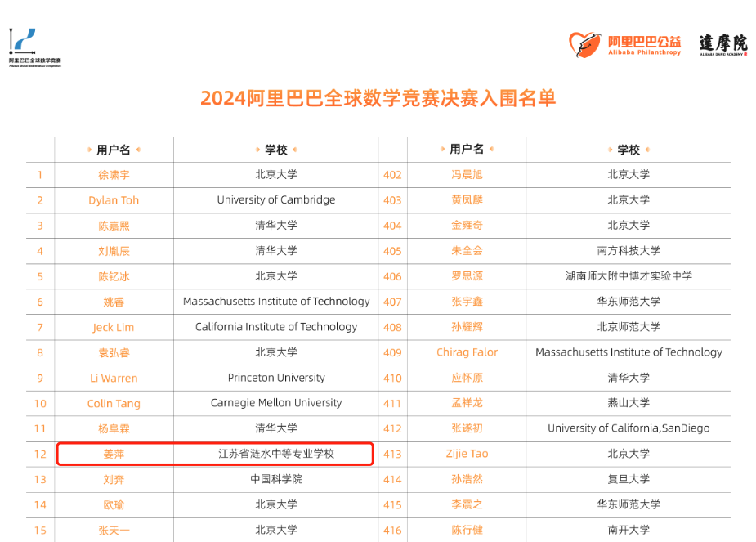
Task: Select the name 张宇鑫 in row 407
Action: pos(467,302)
